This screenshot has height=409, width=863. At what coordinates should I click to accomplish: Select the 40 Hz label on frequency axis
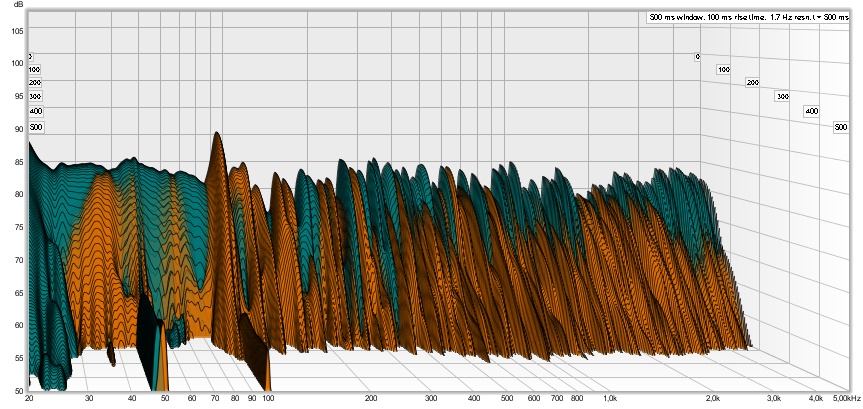pyautogui.click(x=132, y=397)
